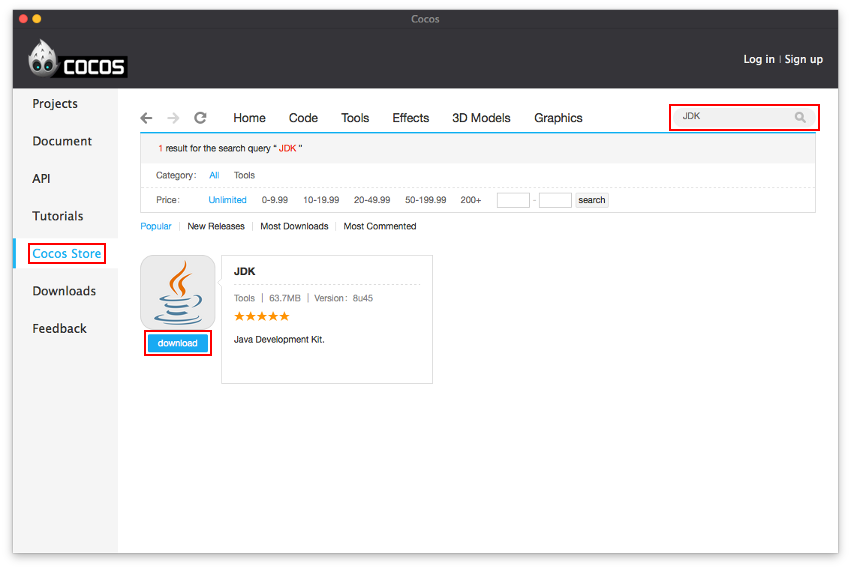Click the red close window button

[23, 18]
